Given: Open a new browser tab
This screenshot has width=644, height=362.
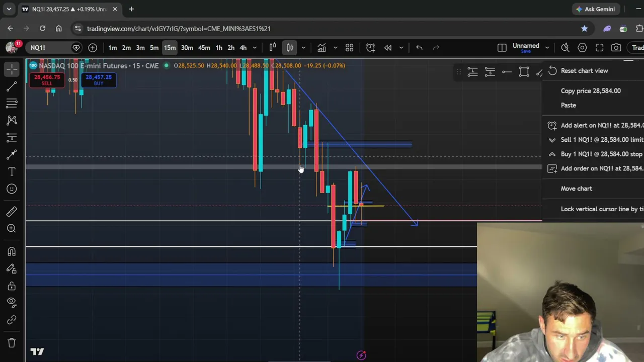Looking at the screenshot, I should (131, 9).
